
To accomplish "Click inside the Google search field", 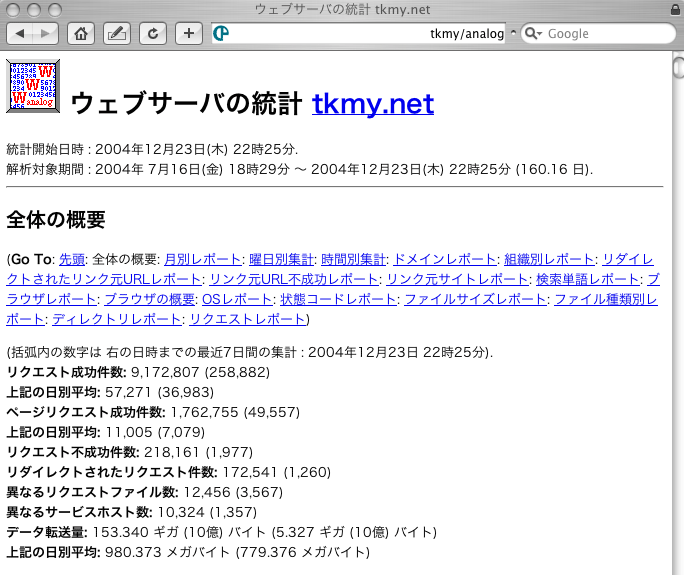I will coord(605,33).
